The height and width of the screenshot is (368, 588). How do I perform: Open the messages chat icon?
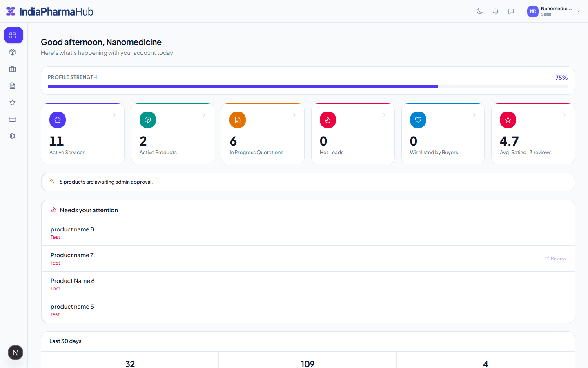[x=511, y=11]
